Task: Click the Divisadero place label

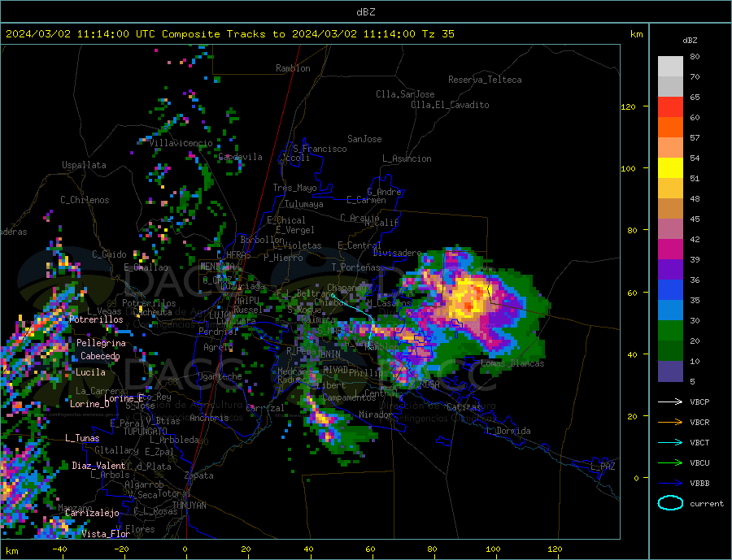Action: click(397, 253)
